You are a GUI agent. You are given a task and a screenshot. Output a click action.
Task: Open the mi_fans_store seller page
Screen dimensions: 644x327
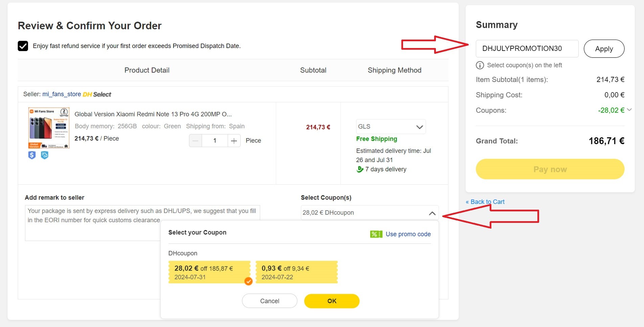click(62, 94)
